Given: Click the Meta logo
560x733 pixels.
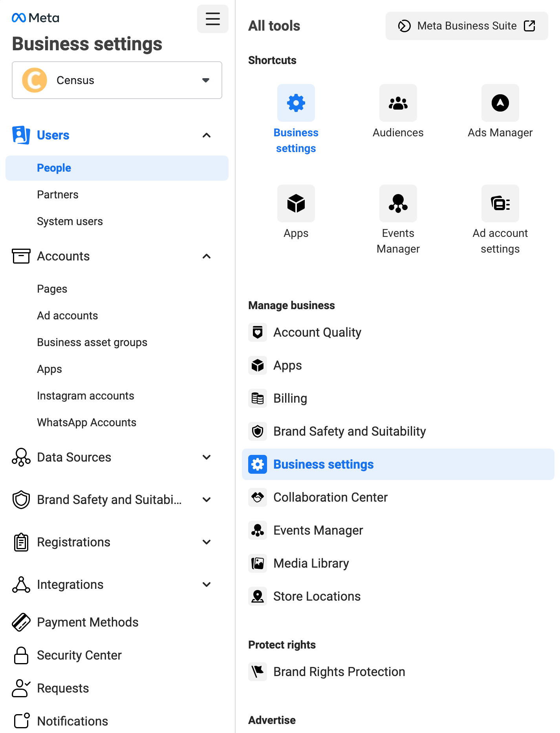Looking at the screenshot, I should [35, 18].
